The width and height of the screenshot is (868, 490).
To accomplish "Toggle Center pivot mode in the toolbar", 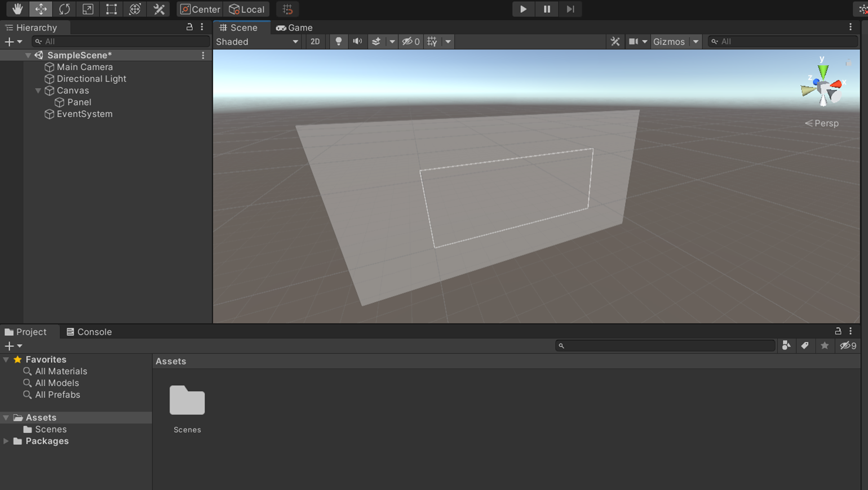I will point(200,9).
